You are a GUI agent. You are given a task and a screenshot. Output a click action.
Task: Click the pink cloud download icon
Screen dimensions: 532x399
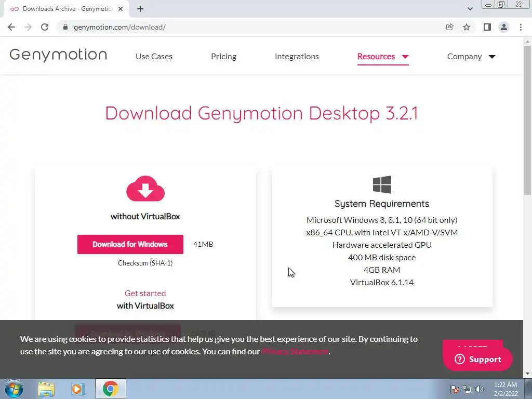point(145,188)
